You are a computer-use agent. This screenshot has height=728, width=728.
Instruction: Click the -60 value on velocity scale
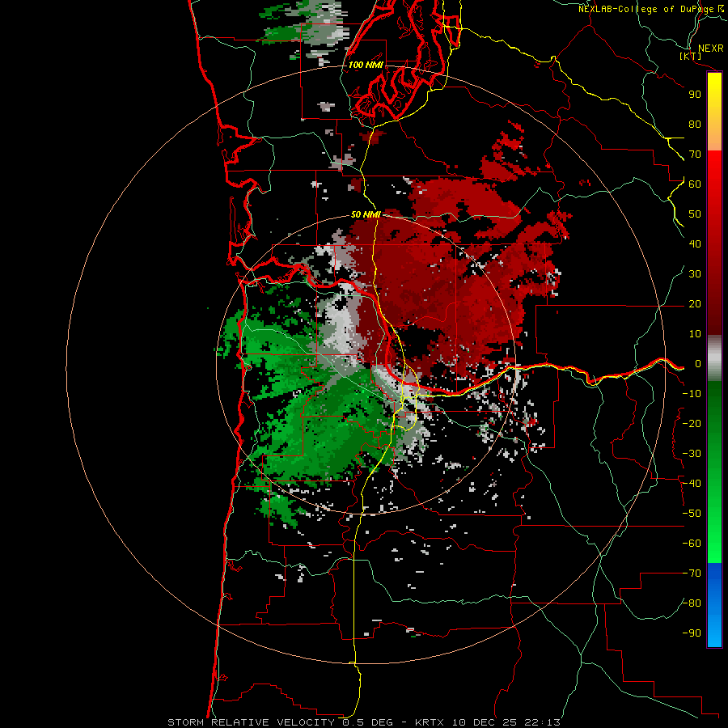point(692,544)
